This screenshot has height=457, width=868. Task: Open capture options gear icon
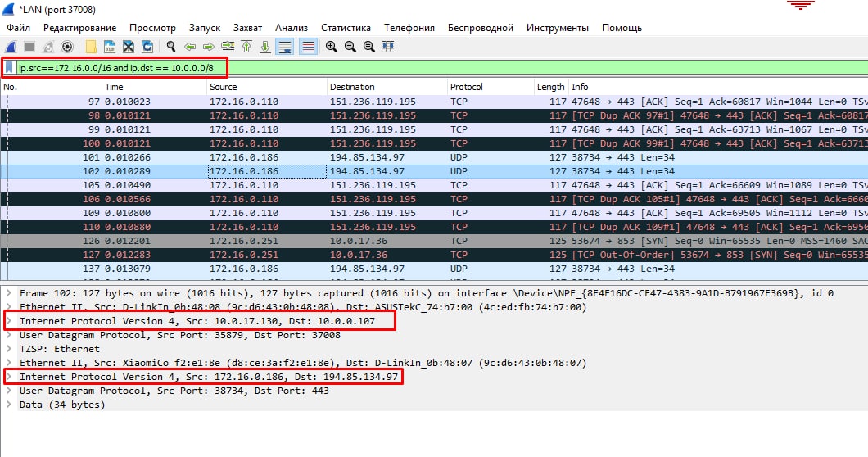click(x=67, y=47)
